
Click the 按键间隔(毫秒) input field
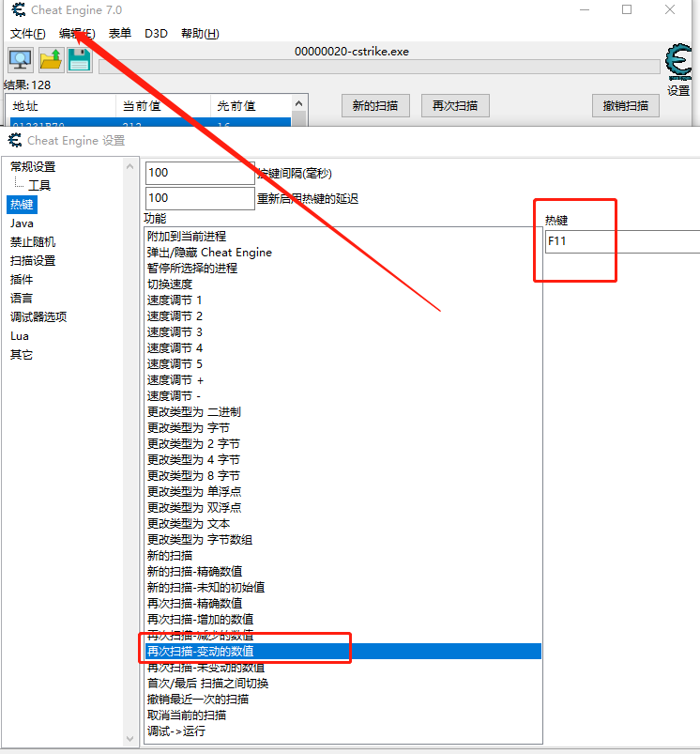[200, 173]
